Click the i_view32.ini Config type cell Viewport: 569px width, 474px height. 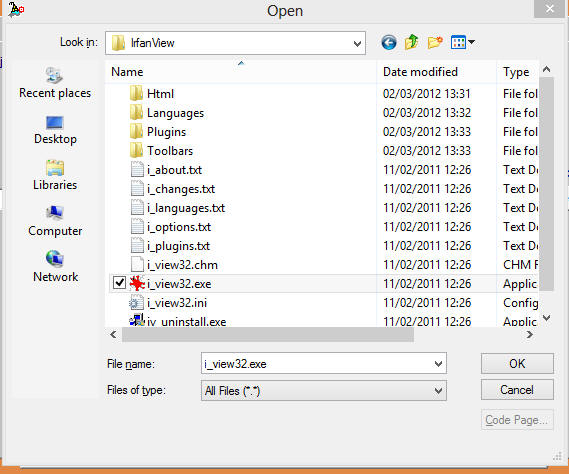coord(520,303)
